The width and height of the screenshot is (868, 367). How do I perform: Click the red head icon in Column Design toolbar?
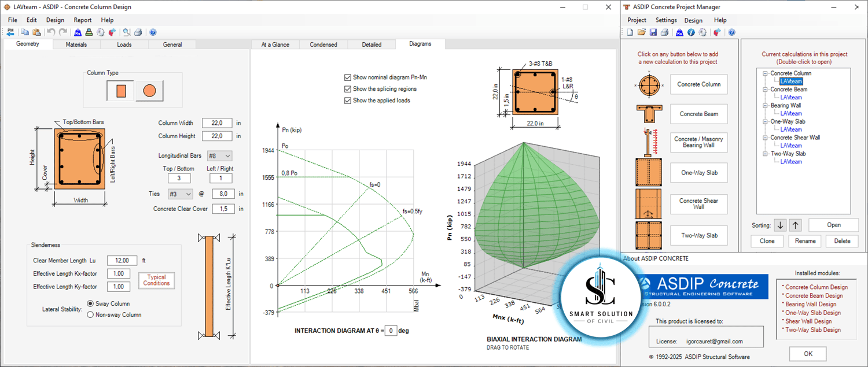tap(112, 32)
